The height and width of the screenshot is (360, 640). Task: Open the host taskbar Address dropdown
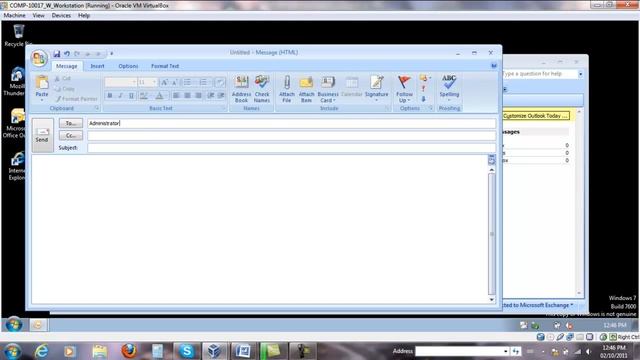(506, 351)
